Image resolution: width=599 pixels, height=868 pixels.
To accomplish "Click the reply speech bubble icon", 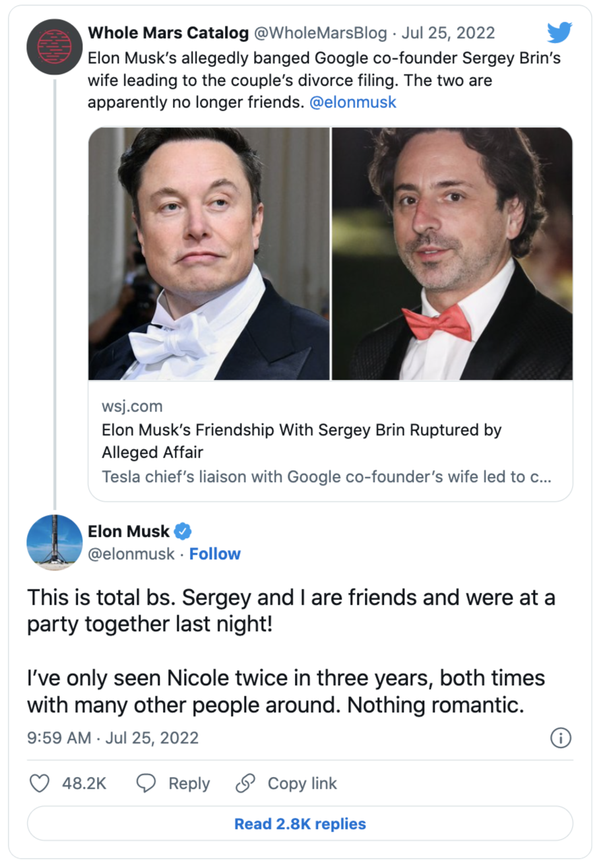I will point(146,783).
